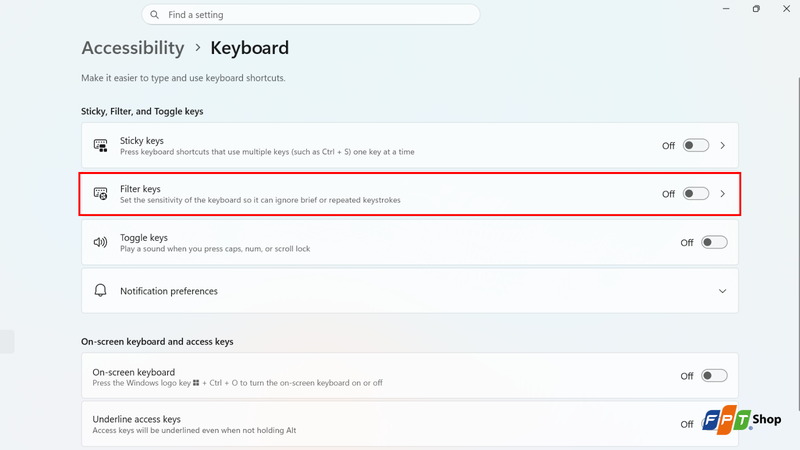Click the vertical scrollbar
Screen dimensions: 800x450
(x=798, y=242)
